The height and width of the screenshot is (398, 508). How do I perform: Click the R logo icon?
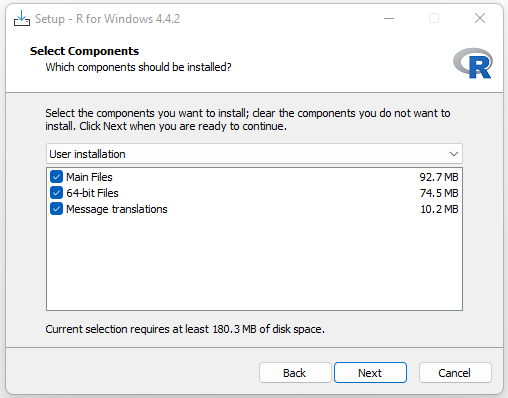[x=473, y=63]
